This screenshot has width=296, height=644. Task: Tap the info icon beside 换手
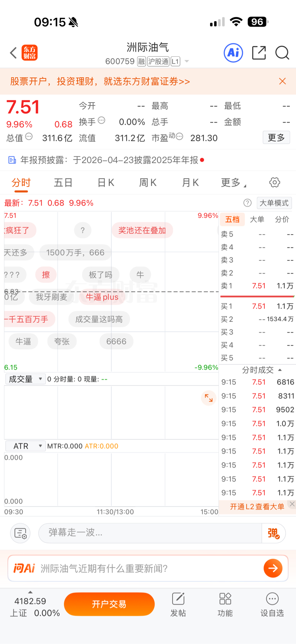point(101,120)
